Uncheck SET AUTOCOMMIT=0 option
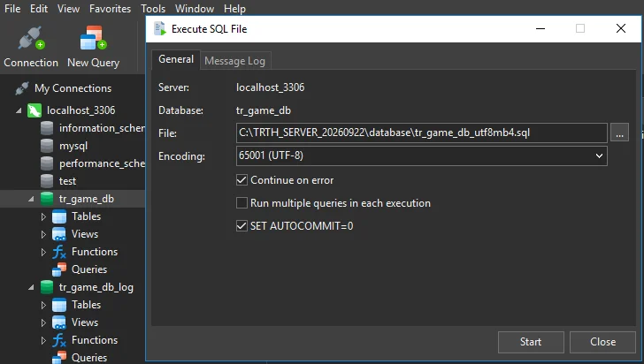 pyautogui.click(x=241, y=225)
